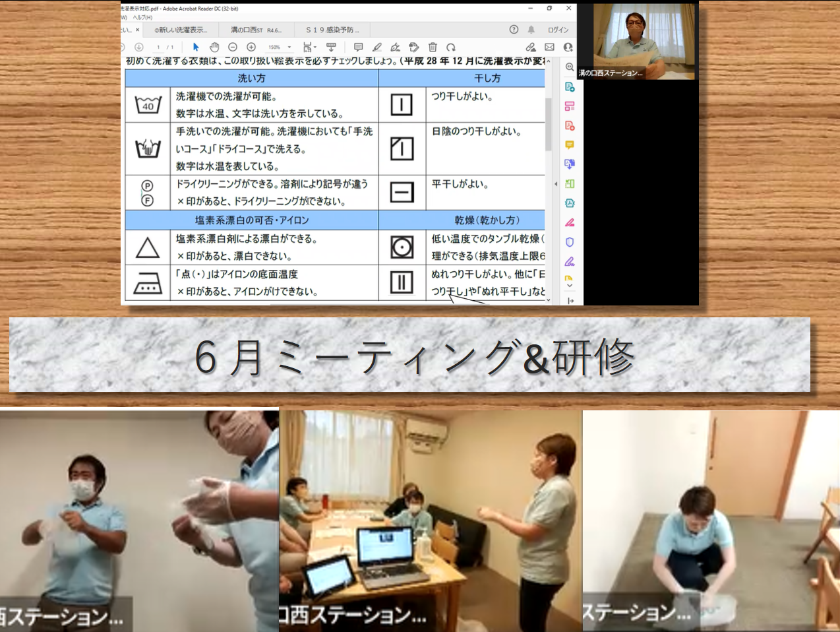Expand the fit page options dropdown
The image size is (840, 632).
tap(309, 47)
